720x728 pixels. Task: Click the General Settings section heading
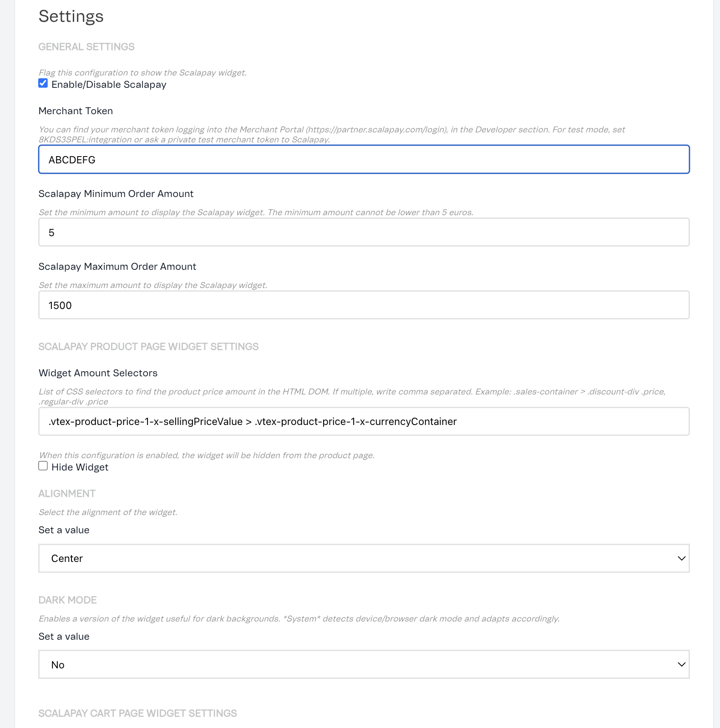pyautogui.click(x=86, y=47)
